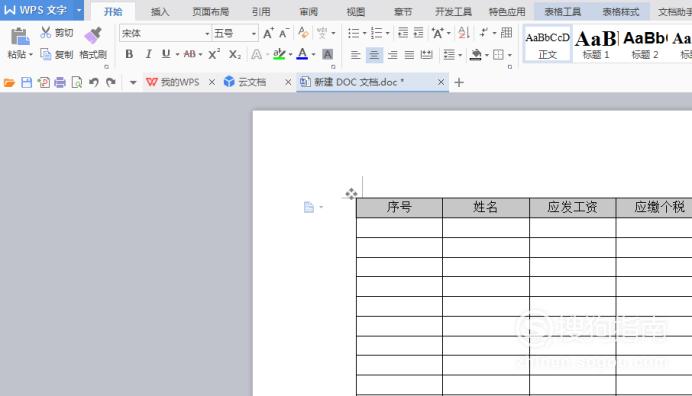Screen dimensions: 692x396
Task: Click the shading paint bucket icon
Action: point(476,55)
